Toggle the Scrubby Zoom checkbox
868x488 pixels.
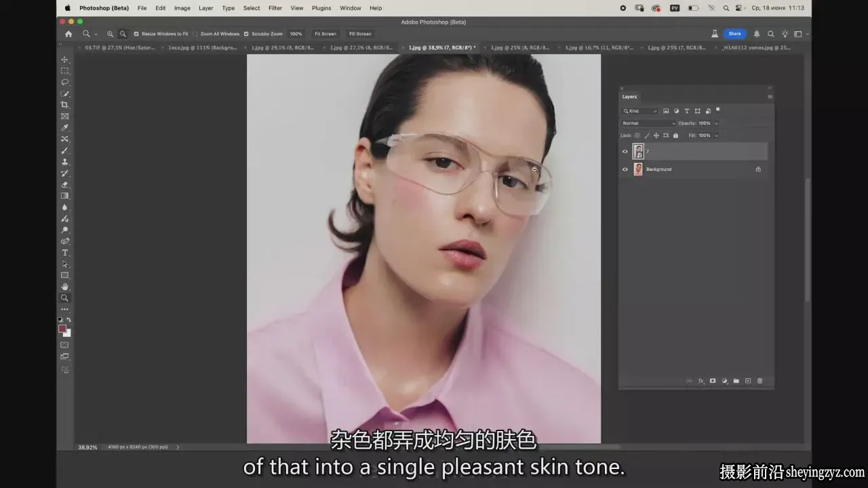click(x=247, y=34)
